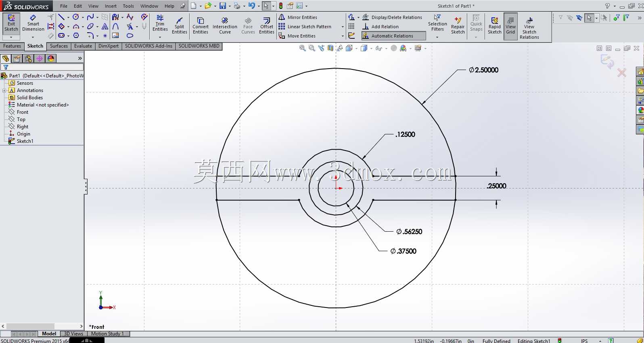644x343 pixels.
Task: Click Mirror Entities
Action: pos(298,17)
